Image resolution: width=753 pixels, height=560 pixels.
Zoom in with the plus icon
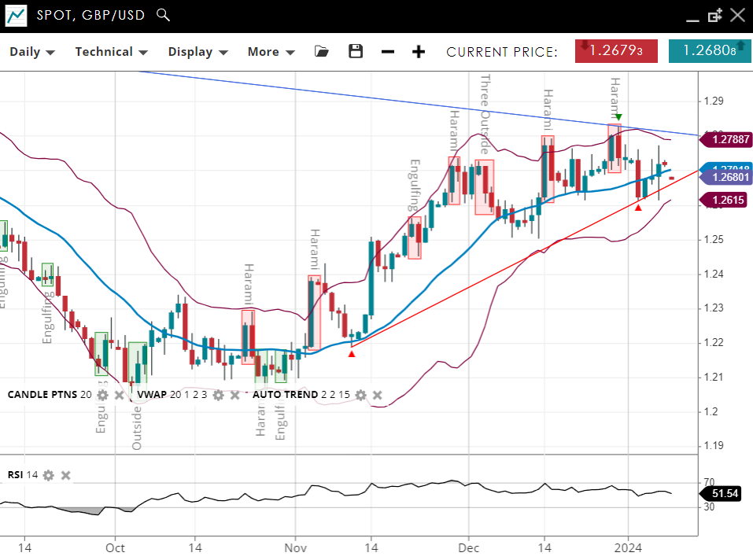[x=419, y=52]
